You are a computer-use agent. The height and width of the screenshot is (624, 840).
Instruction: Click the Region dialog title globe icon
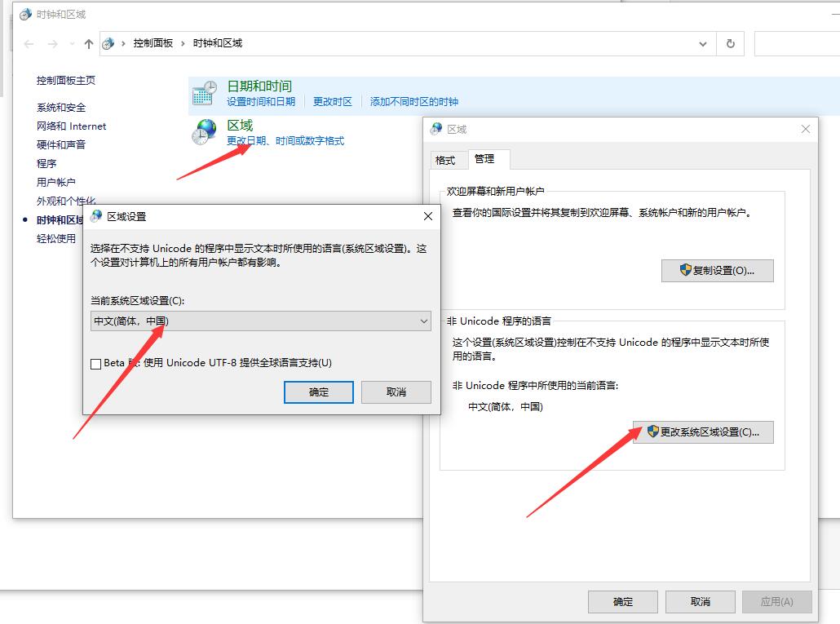point(436,129)
